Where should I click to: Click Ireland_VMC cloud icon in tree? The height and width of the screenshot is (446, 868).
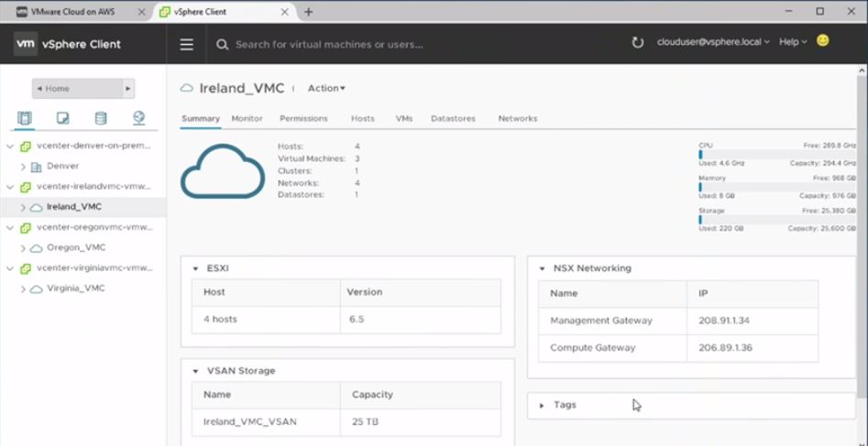36,208
